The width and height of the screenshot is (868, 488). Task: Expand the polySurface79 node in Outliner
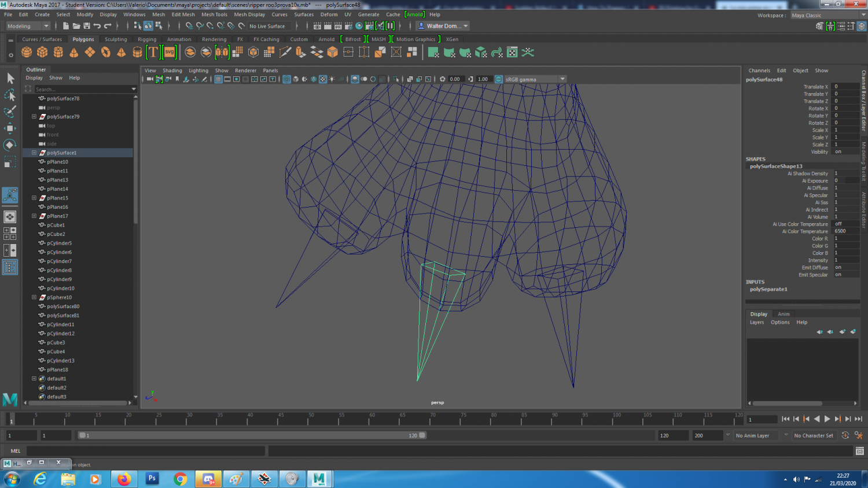point(34,117)
